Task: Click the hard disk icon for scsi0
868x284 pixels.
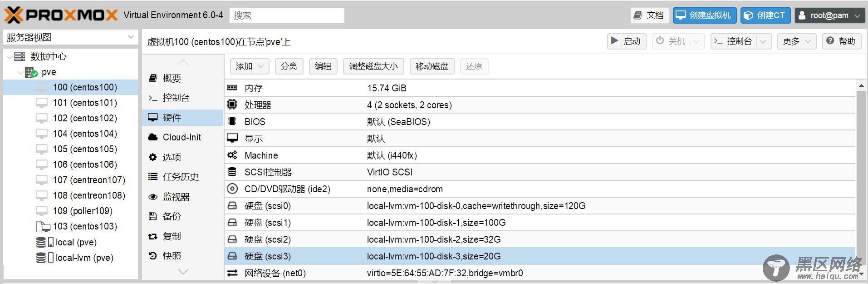Action: (232, 205)
